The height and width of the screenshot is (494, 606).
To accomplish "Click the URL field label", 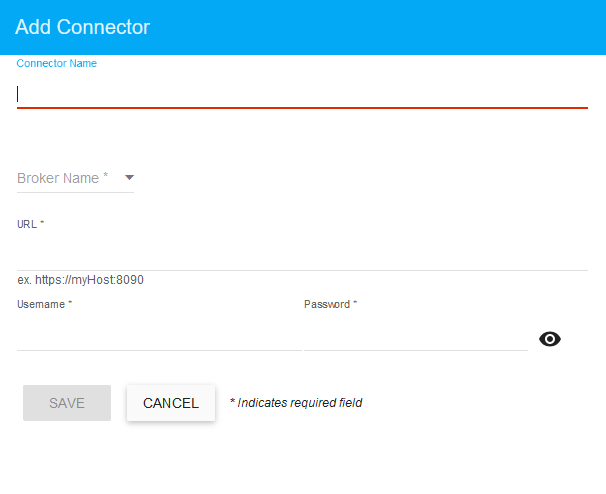I will (x=27, y=224).
